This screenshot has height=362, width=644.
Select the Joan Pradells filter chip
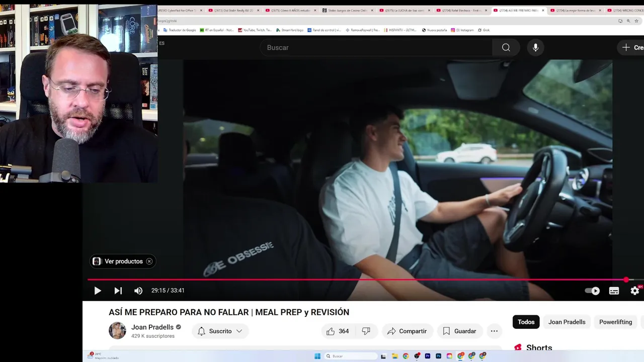pyautogui.click(x=567, y=322)
